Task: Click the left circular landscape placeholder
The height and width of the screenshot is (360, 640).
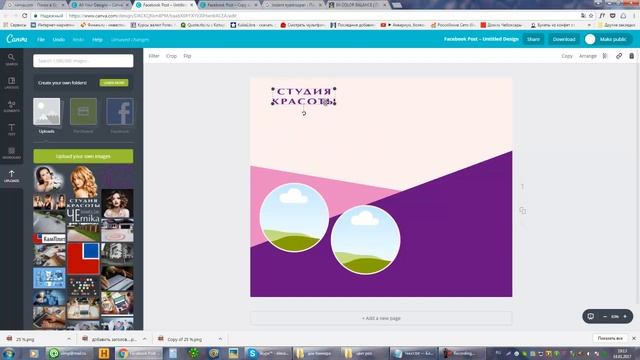Action: [294, 218]
